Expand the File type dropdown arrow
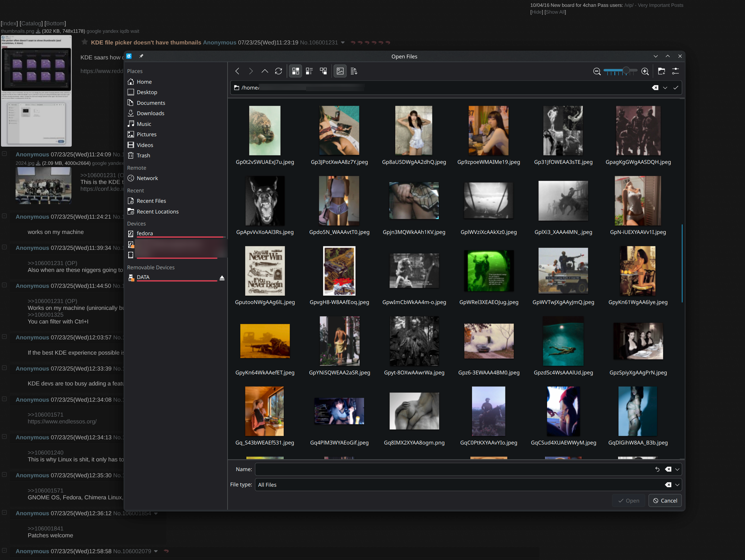The height and width of the screenshot is (560, 745). (x=677, y=485)
